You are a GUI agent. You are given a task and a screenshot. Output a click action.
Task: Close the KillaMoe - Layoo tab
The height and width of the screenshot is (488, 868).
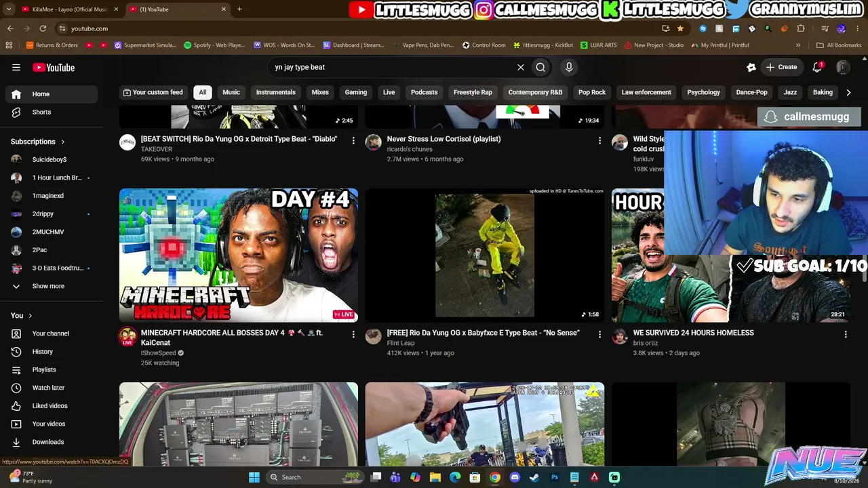click(116, 9)
